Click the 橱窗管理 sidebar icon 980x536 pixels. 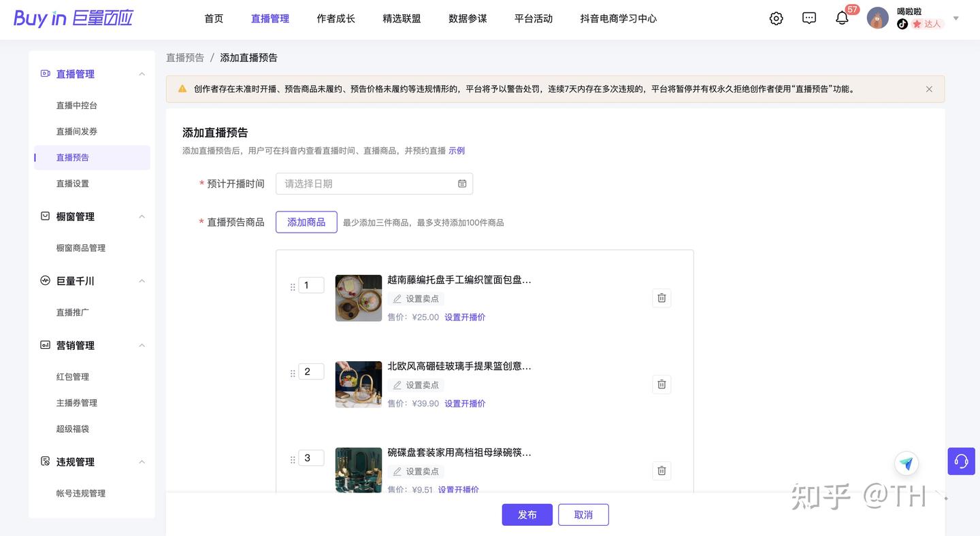click(x=46, y=216)
